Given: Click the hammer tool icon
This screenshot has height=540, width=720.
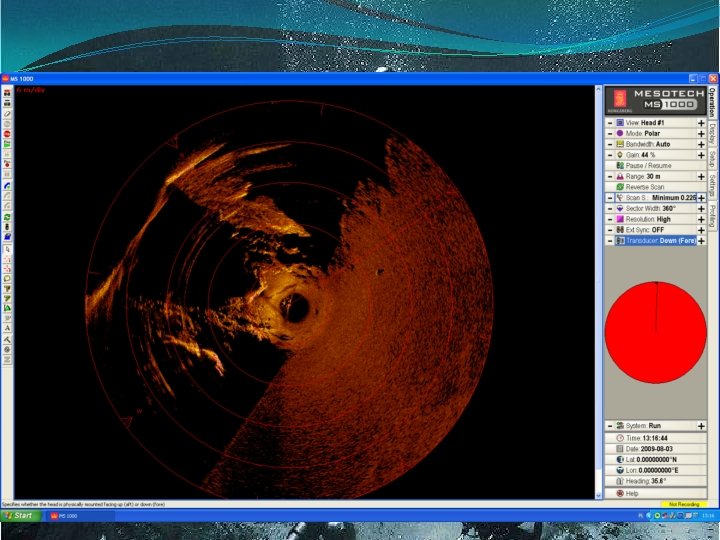Looking at the screenshot, I should coord(7,339).
